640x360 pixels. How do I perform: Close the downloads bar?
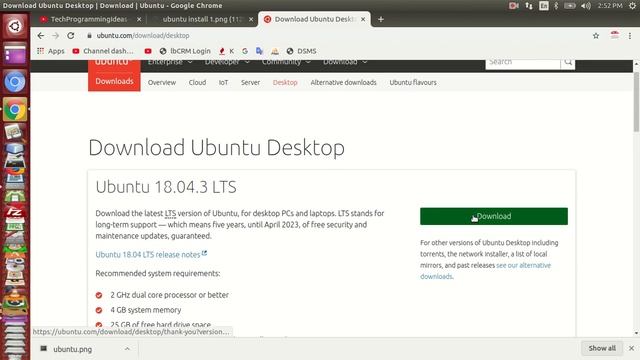pos(631,348)
